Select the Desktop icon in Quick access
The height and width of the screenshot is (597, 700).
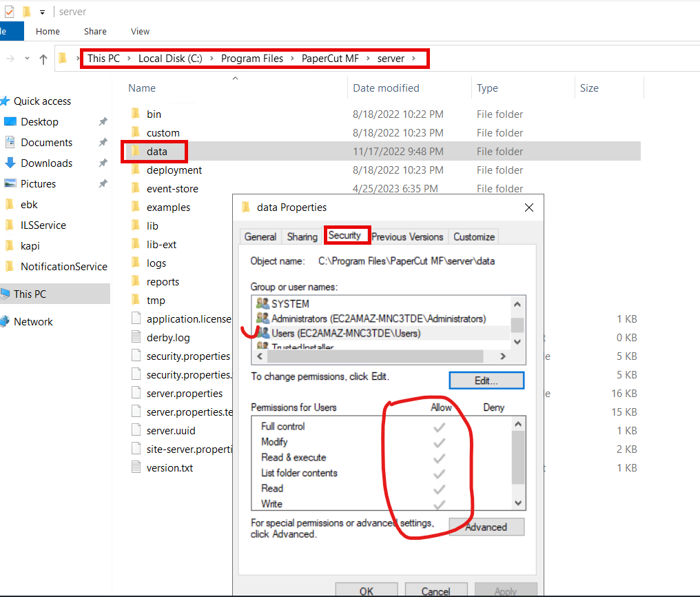(x=10, y=122)
